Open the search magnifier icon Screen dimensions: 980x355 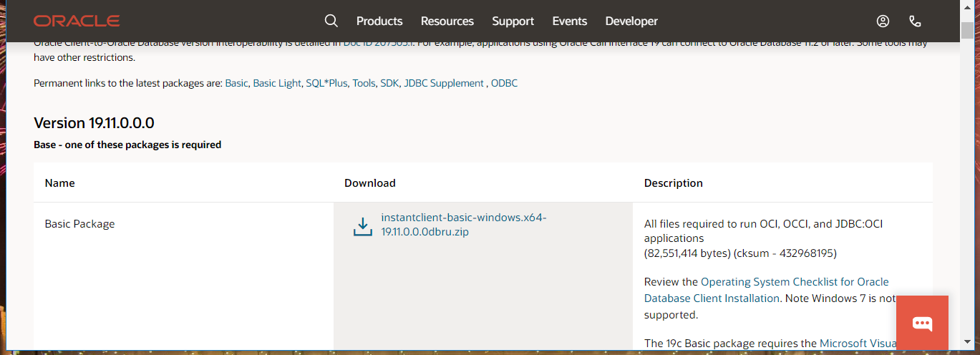point(331,21)
